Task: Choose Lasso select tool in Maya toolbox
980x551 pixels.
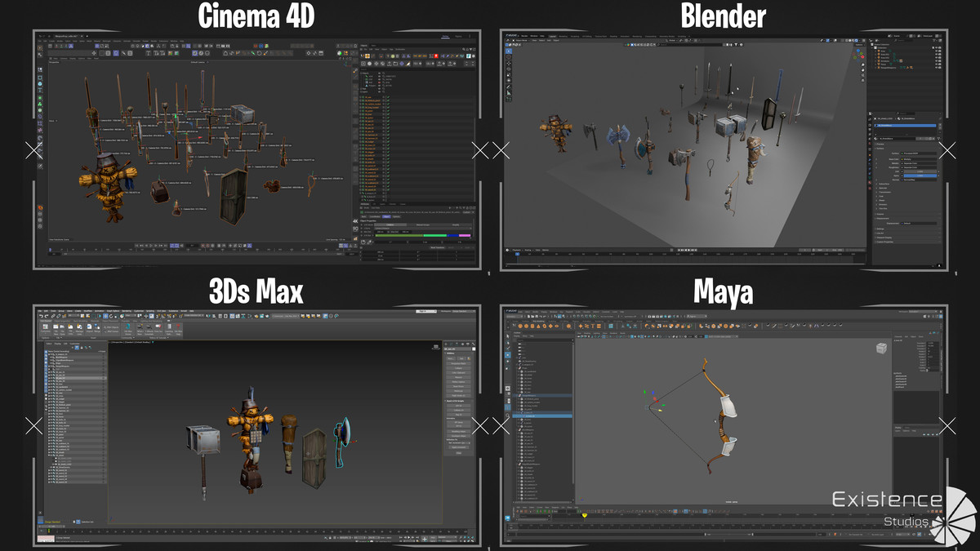Action: [x=508, y=343]
